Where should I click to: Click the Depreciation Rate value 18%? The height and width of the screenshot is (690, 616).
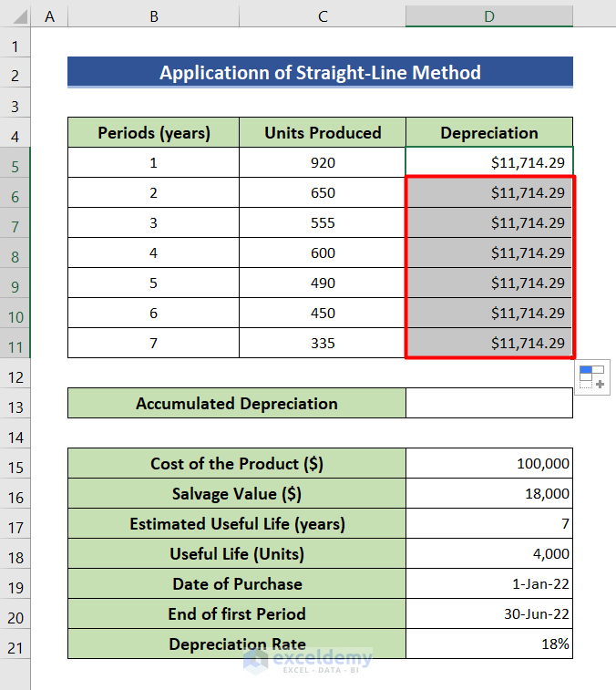[x=489, y=644]
